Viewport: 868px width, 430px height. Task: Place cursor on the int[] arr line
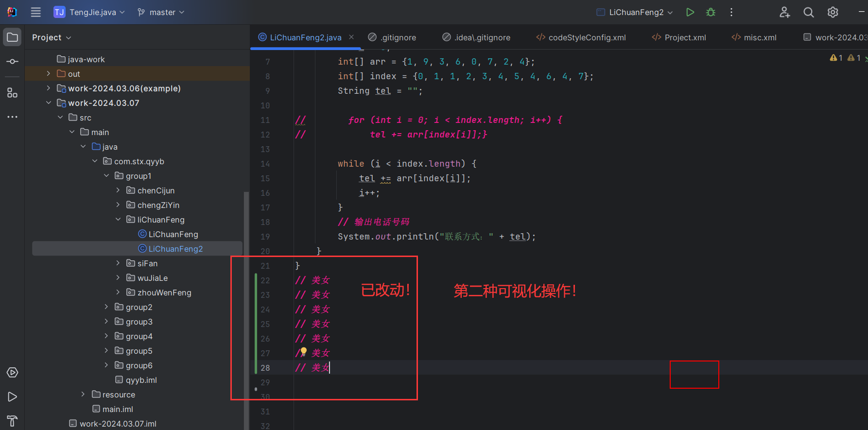tap(436, 62)
